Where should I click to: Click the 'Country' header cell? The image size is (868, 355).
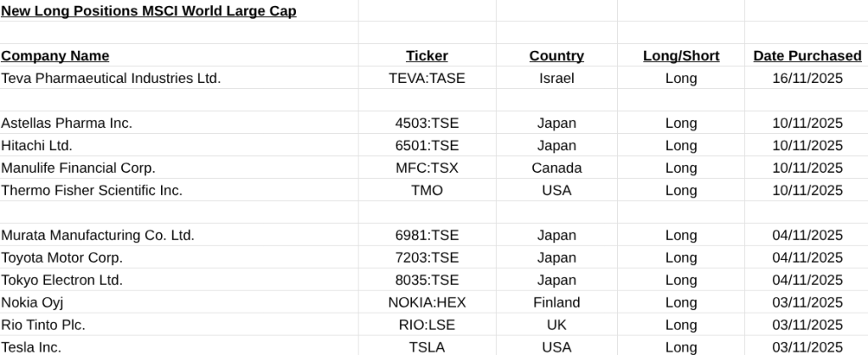pyautogui.click(x=556, y=56)
